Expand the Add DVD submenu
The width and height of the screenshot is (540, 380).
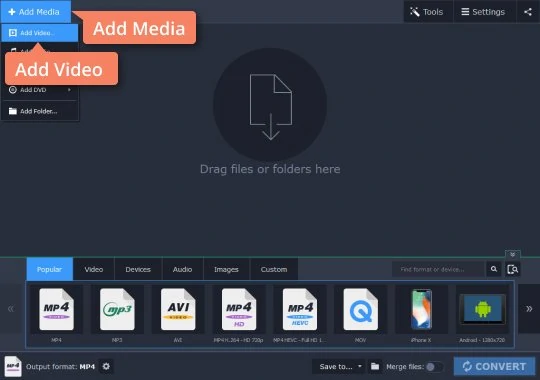[x=40, y=90]
